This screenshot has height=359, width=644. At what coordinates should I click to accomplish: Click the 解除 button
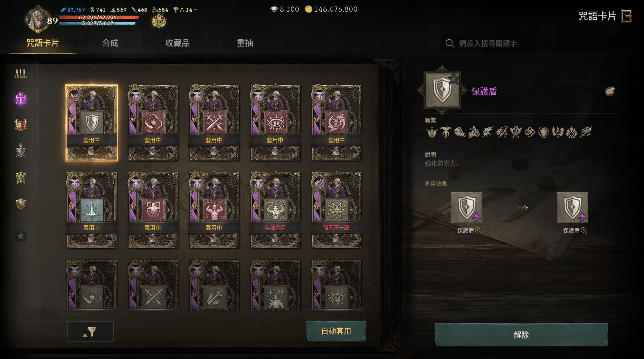click(521, 334)
